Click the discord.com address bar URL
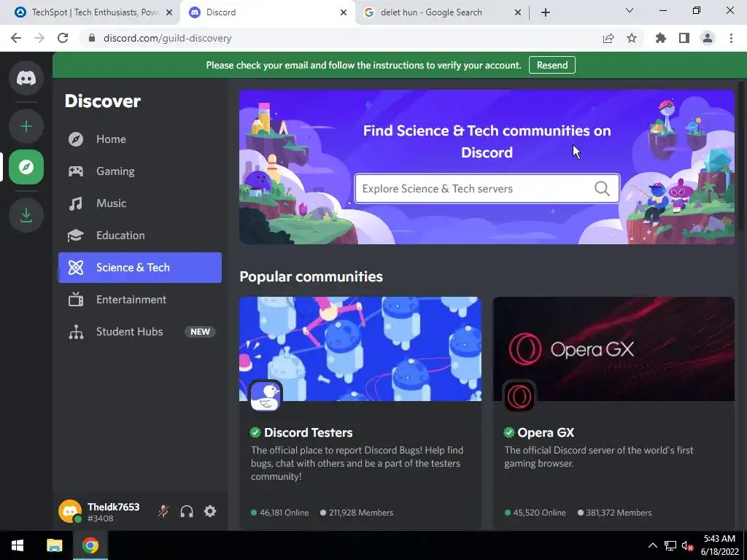This screenshot has width=747, height=560. pyautogui.click(x=167, y=38)
